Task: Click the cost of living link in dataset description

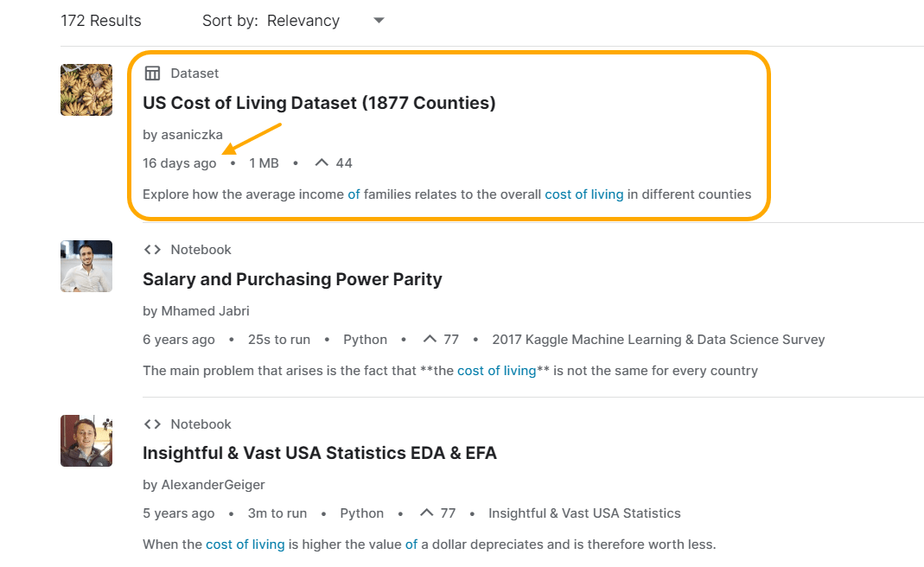Action: (x=583, y=194)
